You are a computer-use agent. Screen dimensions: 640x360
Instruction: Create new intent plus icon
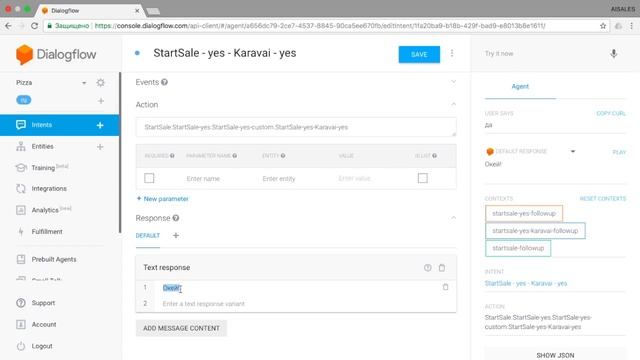click(x=100, y=125)
